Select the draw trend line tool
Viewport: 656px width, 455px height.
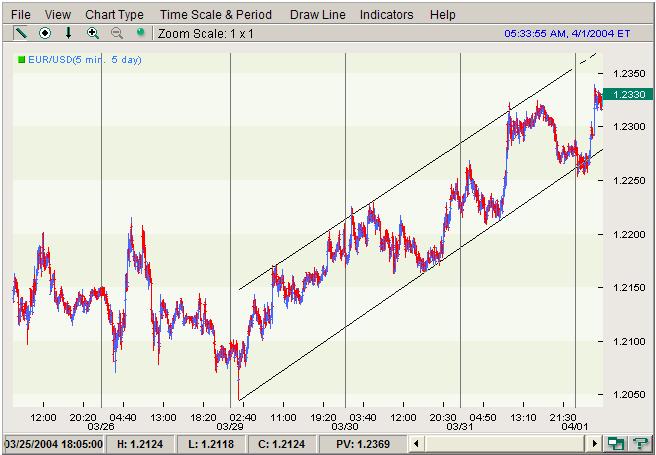tap(21, 33)
